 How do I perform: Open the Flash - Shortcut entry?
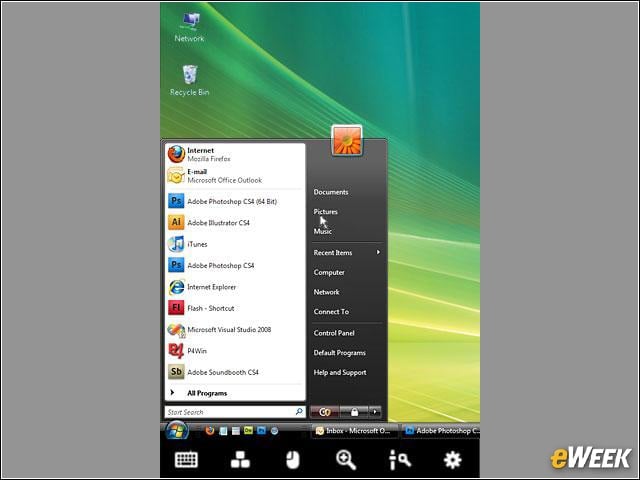tap(235, 308)
